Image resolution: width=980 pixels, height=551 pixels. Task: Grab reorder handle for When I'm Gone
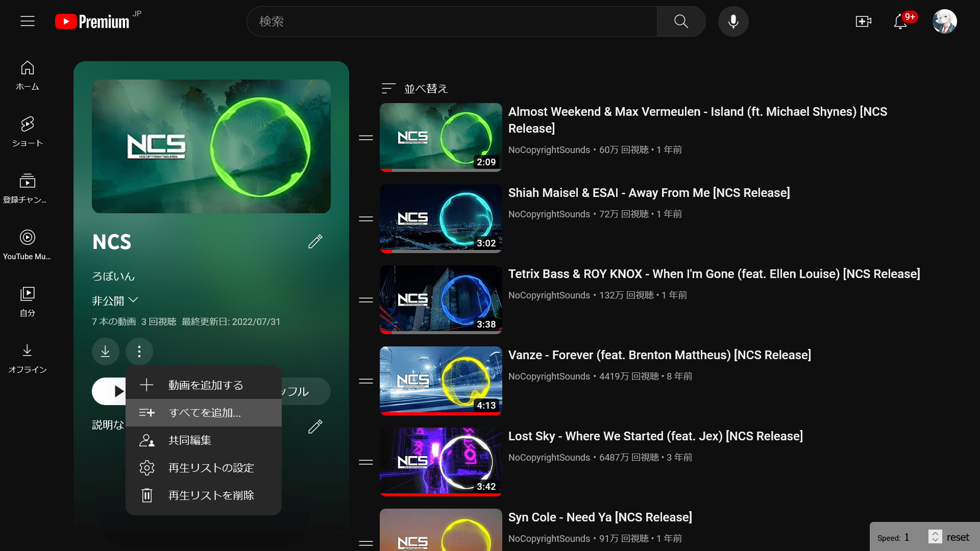click(x=366, y=300)
